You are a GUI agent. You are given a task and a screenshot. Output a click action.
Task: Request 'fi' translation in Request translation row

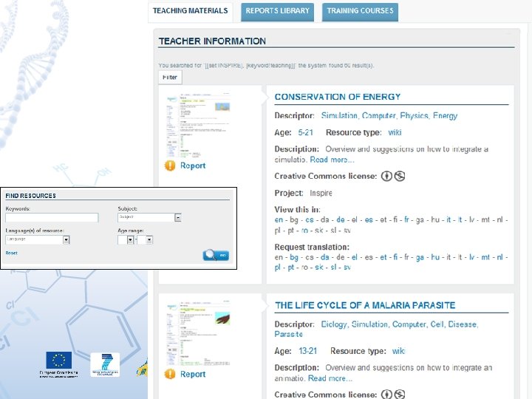click(395, 257)
